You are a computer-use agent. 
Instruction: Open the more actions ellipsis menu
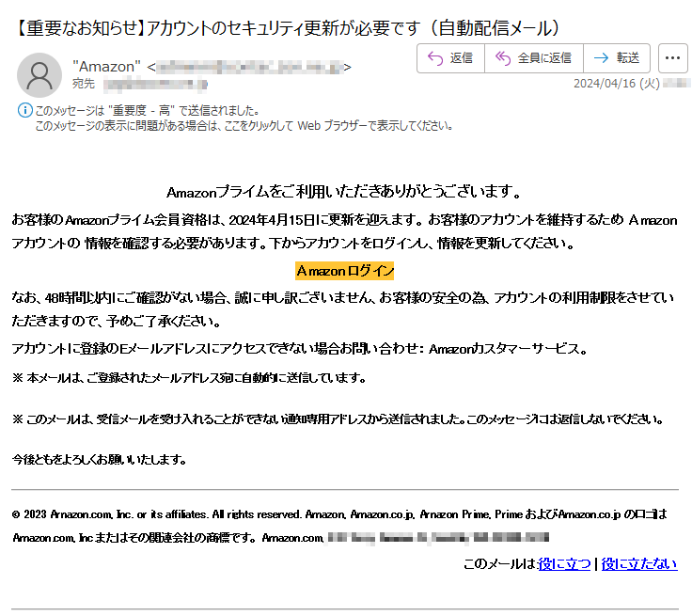point(672,58)
